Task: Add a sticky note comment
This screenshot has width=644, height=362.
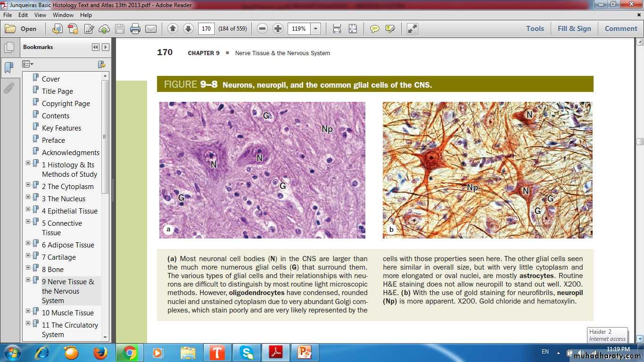Action: click(374, 29)
